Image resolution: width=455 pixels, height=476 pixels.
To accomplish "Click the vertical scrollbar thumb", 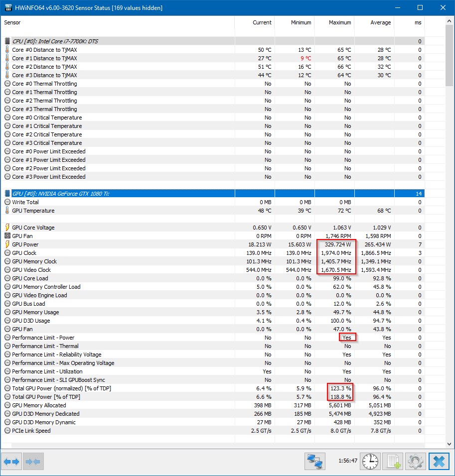I will pos(449,56).
